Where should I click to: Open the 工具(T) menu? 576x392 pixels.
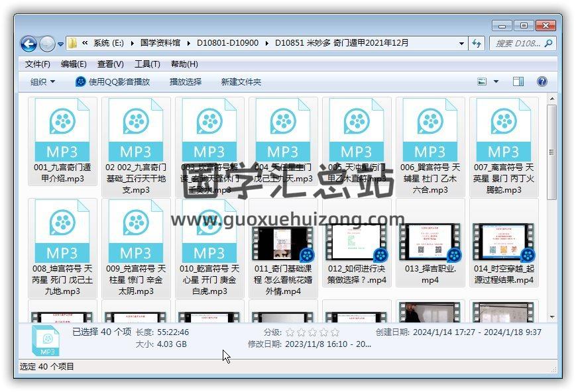[x=146, y=64]
